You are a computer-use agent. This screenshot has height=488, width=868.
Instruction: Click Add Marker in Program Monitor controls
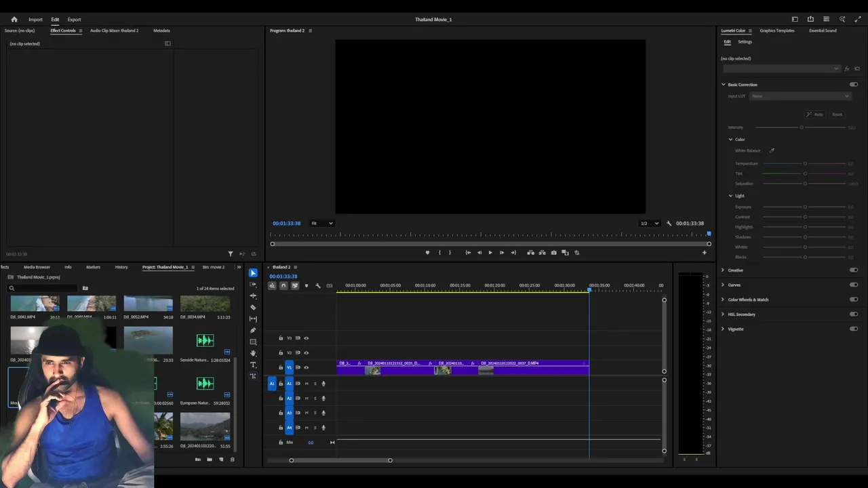point(427,253)
